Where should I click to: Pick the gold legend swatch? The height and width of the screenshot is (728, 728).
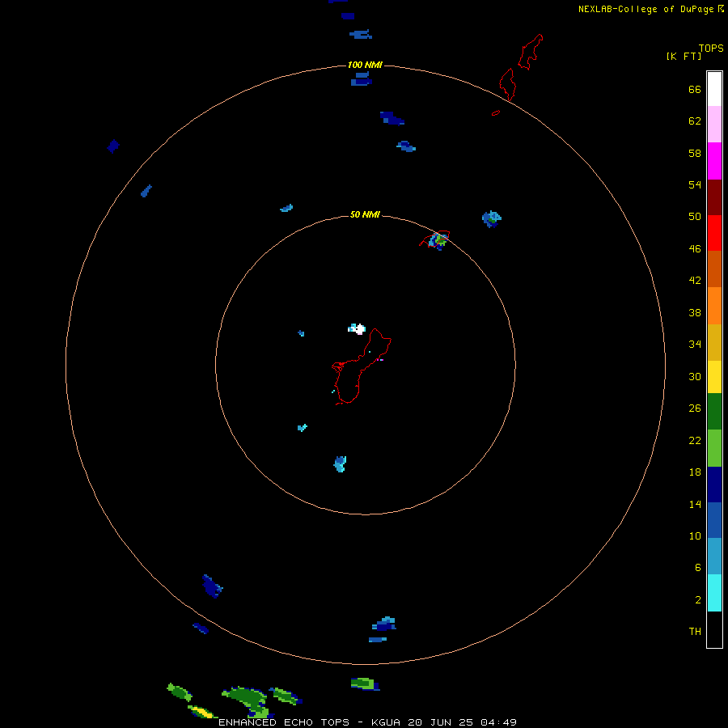click(714, 342)
